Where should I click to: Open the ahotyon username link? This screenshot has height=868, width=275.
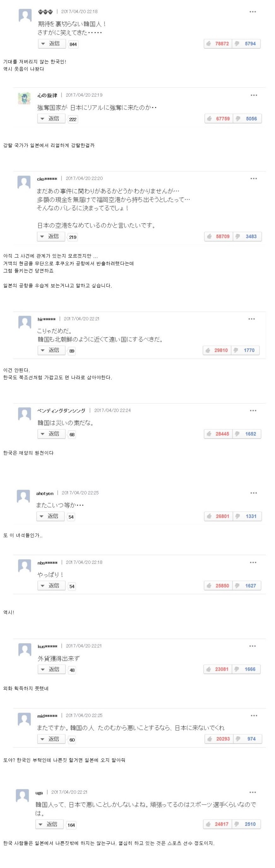(x=45, y=493)
